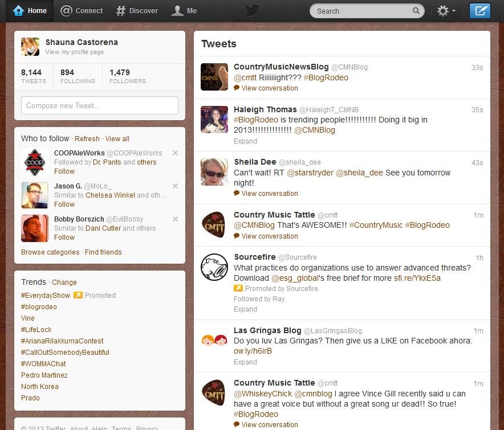
Task: Follow COOPAleWorks account
Action: coord(64,171)
